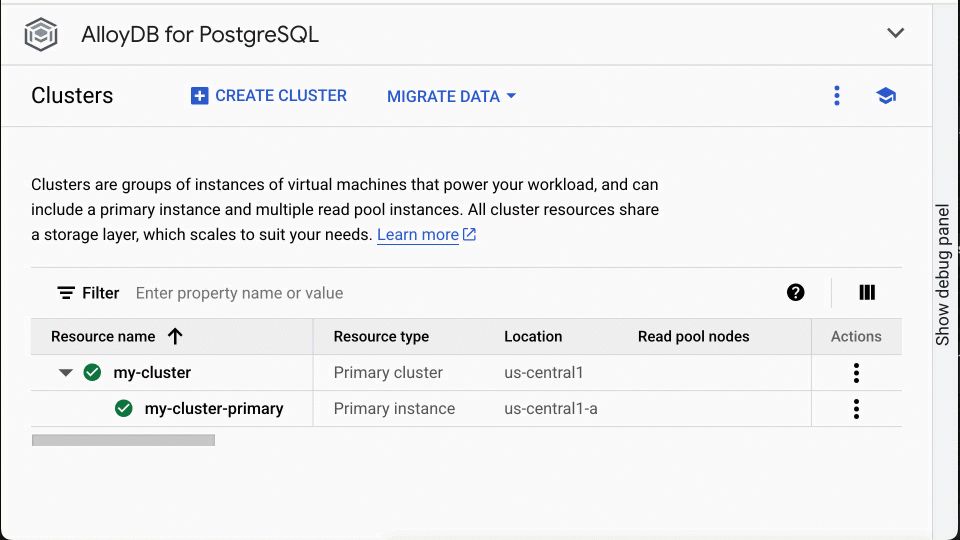Open the my-cluster cluster link

152,372
